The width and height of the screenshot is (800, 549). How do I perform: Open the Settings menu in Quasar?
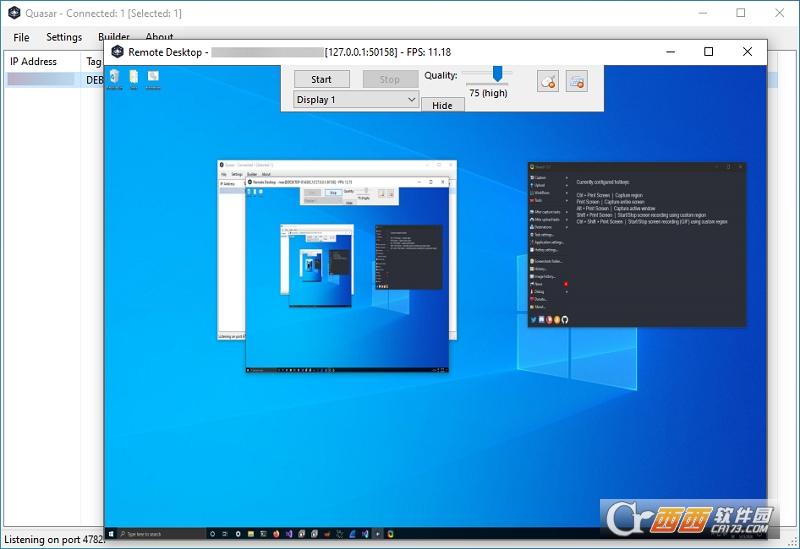pos(64,37)
